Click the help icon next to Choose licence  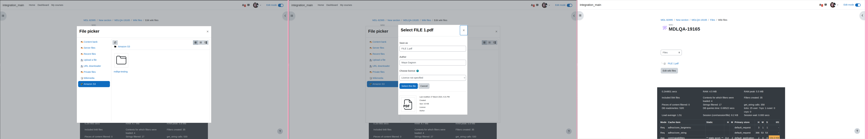(418, 71)
